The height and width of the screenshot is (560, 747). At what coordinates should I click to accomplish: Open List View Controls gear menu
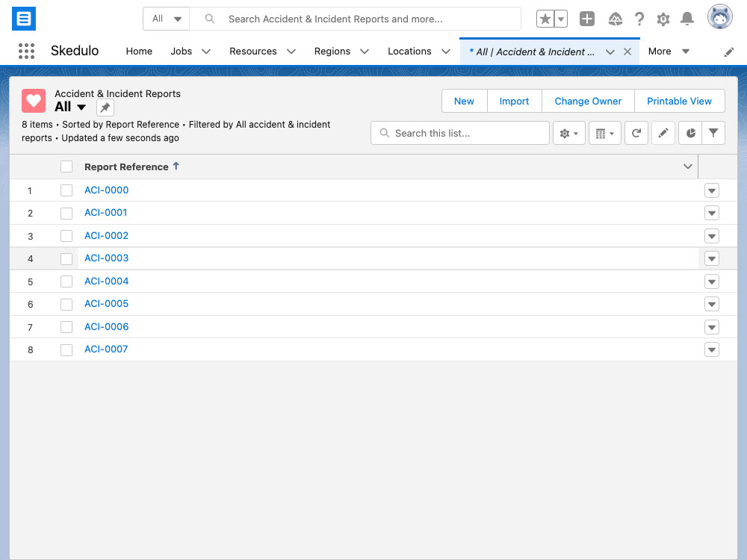click(568, 134)
